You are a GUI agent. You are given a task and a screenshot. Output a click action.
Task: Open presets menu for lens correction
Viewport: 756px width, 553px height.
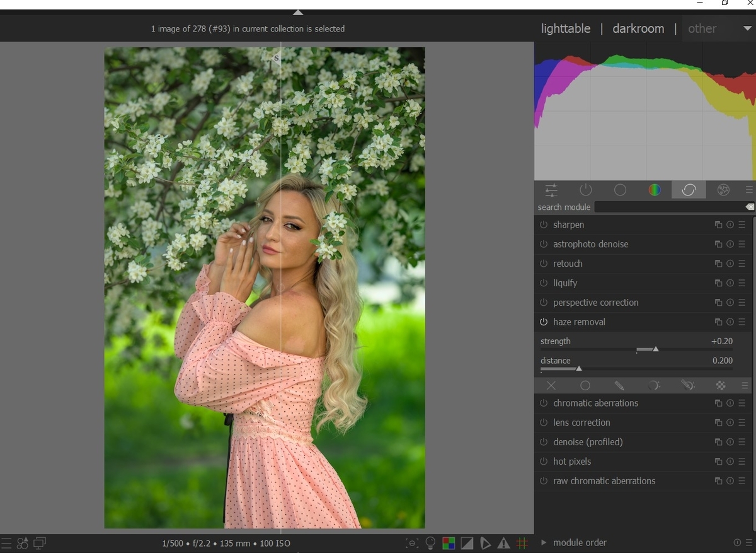coord(742,423)
